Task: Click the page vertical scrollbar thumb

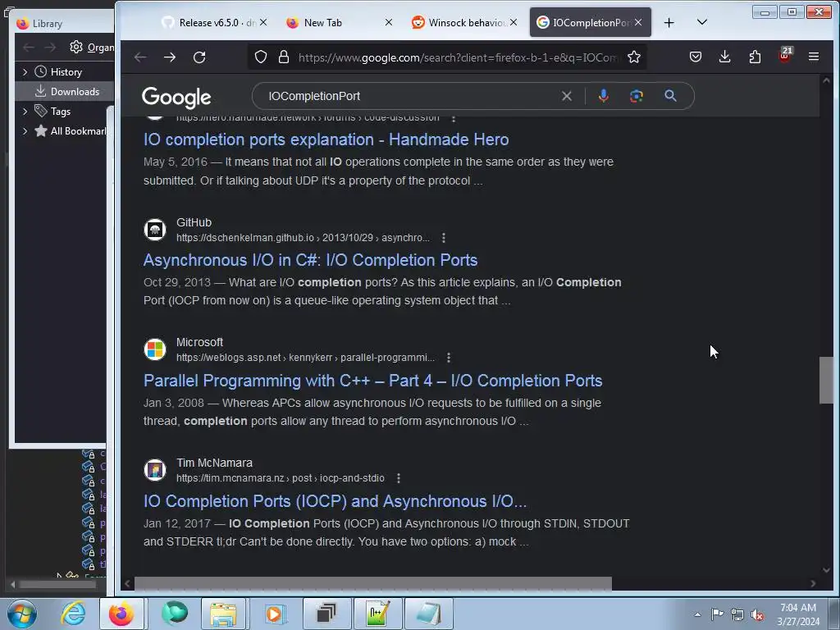Action: (x=826, y=380)
